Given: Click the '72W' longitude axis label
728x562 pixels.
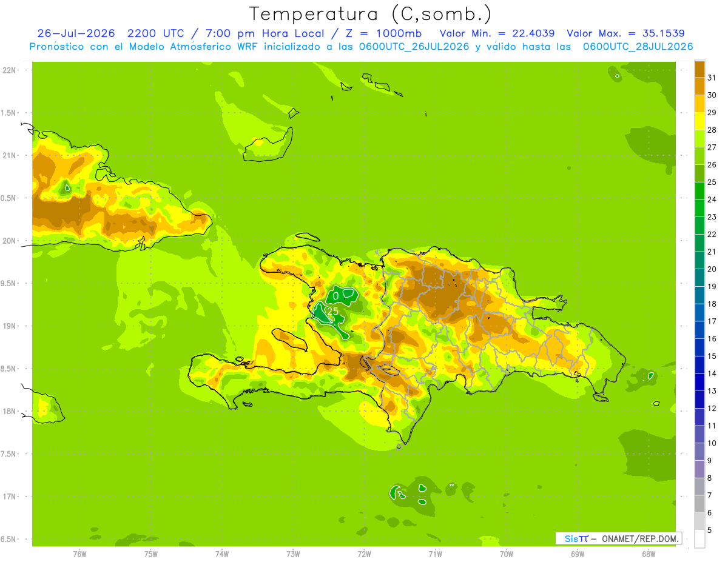Looking at the screenshot, I should coord(364,554).
